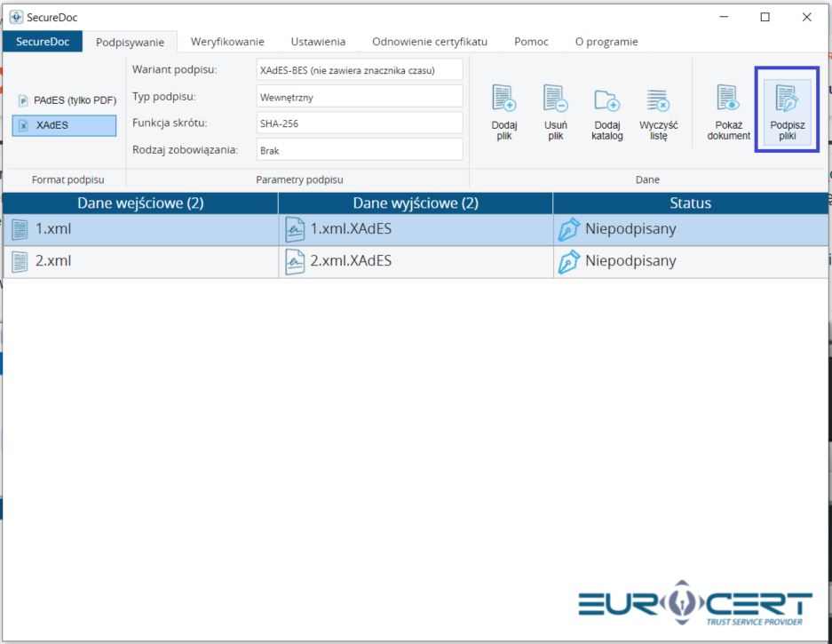
Task: Open the Ustawienia tab
Action: click(318, 42)
